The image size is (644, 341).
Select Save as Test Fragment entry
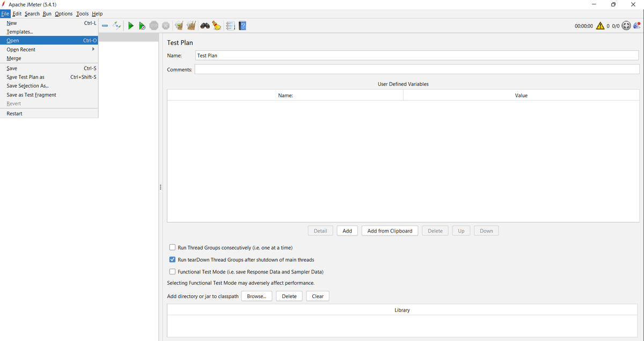click(49, 95)
